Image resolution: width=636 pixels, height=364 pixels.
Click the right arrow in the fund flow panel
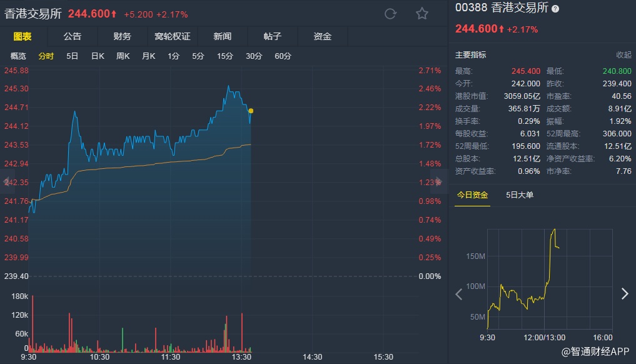(x=624, y=294)
